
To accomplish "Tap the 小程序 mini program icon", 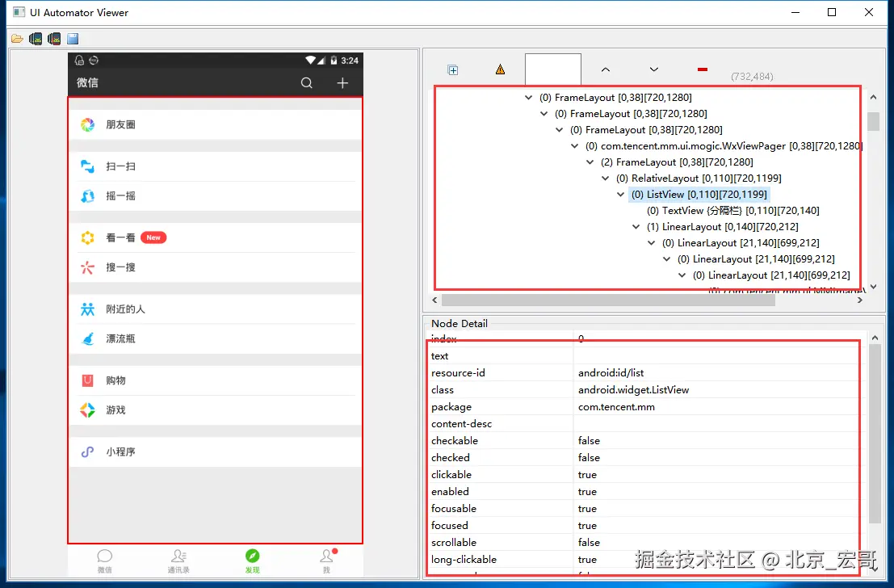I will (87, 451).
